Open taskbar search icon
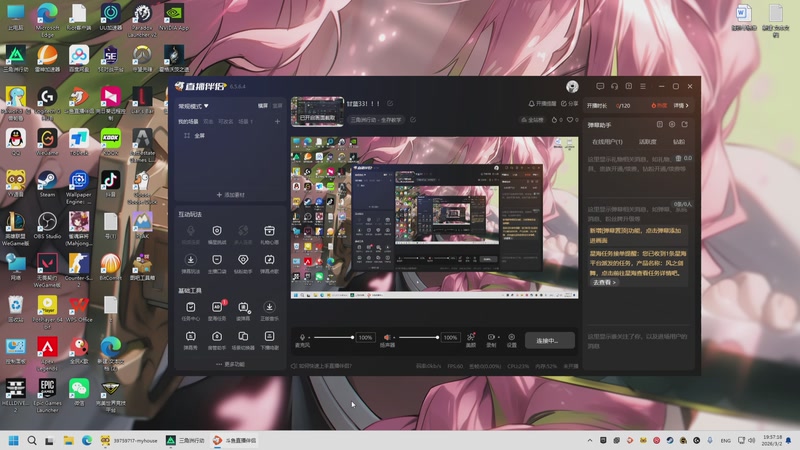800x450 pixels. pos(32,440)
